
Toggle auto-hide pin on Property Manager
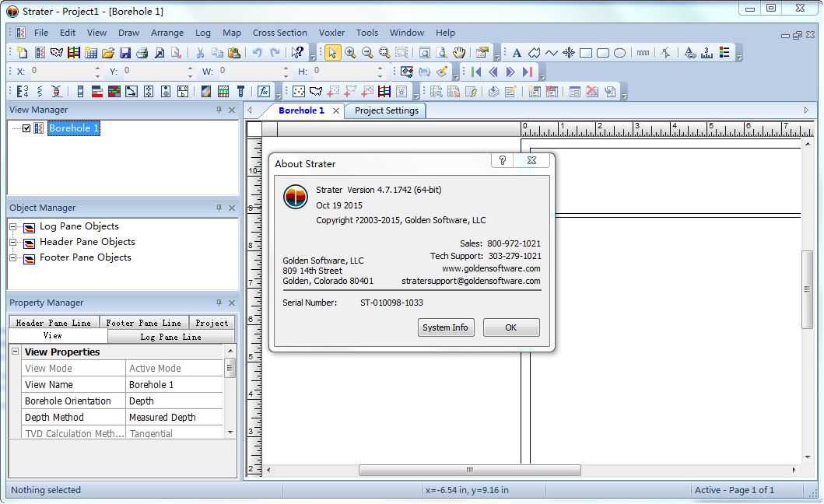tap(219, 303)
